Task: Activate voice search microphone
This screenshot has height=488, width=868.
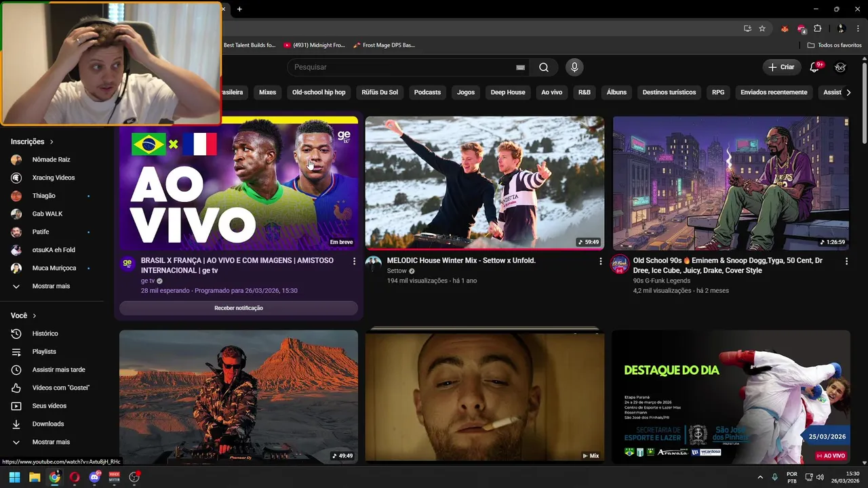Action: coord(574,67)
